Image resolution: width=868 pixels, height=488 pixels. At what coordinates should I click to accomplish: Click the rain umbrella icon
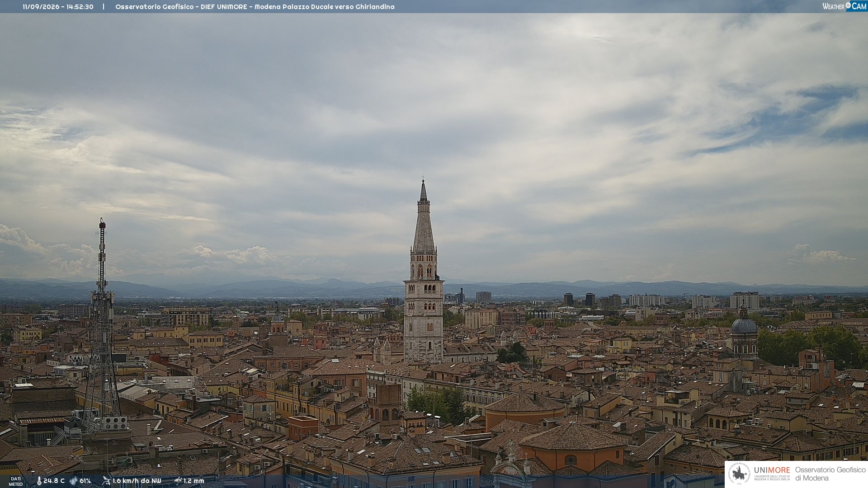(x=178, y=481)
